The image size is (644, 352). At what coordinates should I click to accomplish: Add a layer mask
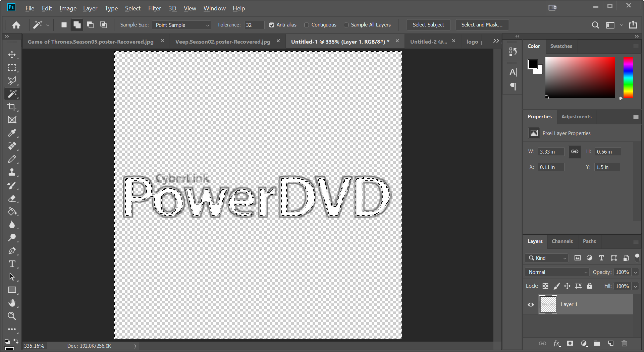coord(570,343)
